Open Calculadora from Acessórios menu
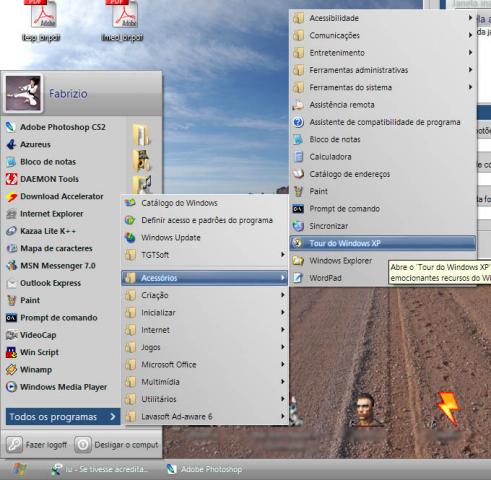Viewport: 491px width, 480px height. tap(383, 157)
